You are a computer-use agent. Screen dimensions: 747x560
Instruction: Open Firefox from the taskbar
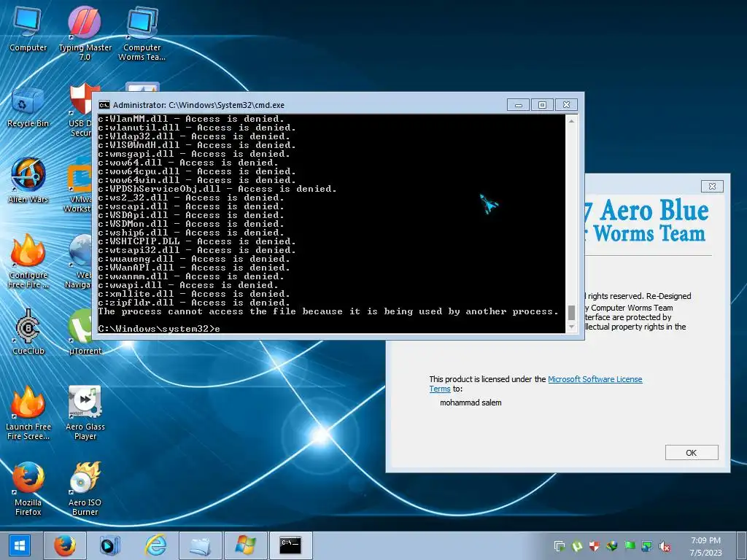click(x=65, y=545)
